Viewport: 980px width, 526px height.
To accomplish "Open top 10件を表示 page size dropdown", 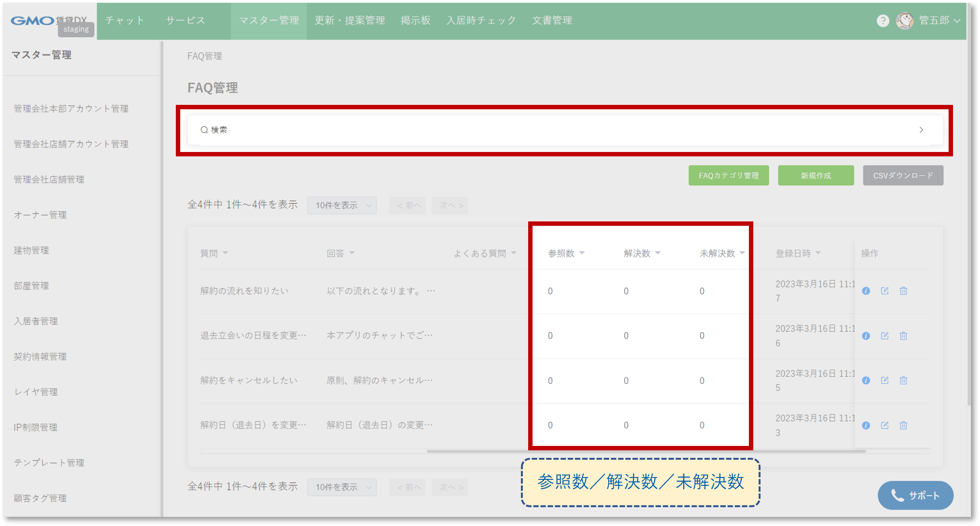I will (x=342, y=205).
